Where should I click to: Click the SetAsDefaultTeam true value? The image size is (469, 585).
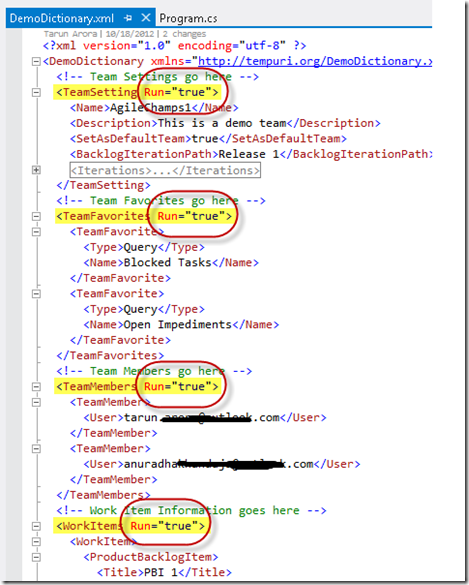[x=205, y=139]
